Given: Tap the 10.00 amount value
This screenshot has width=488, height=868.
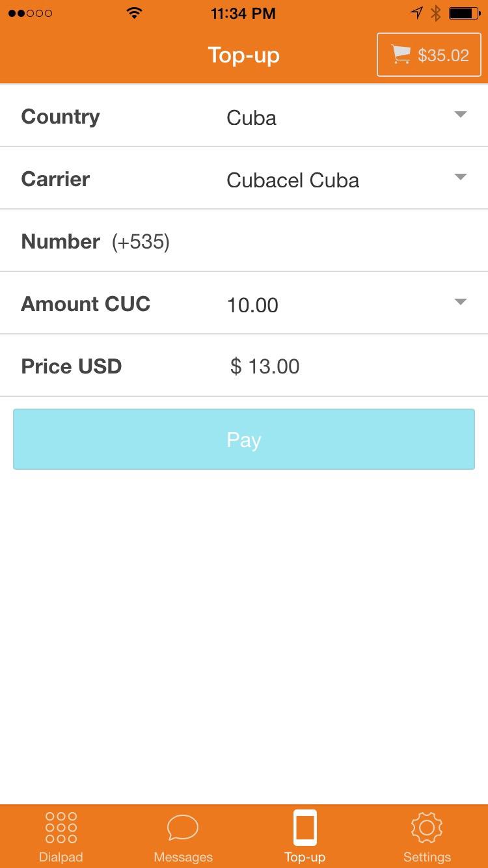Looking at the screenshot, I should tap(252, 305).
